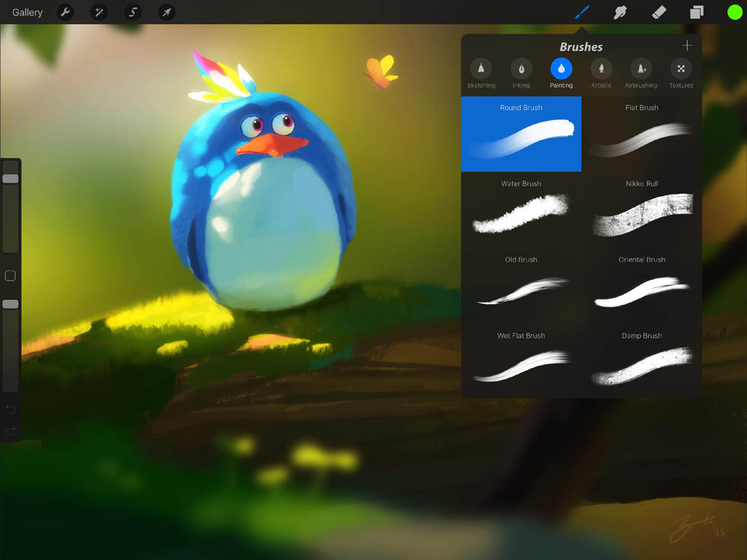Select the Nikko Rull brush
The image size is (747, 560).
coord(642,210)
